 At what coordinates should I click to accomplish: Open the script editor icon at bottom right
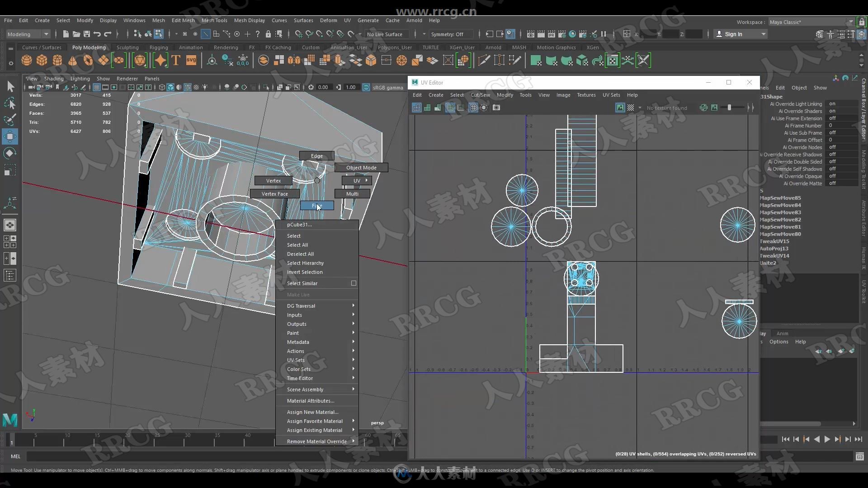[x=859, y=456]
